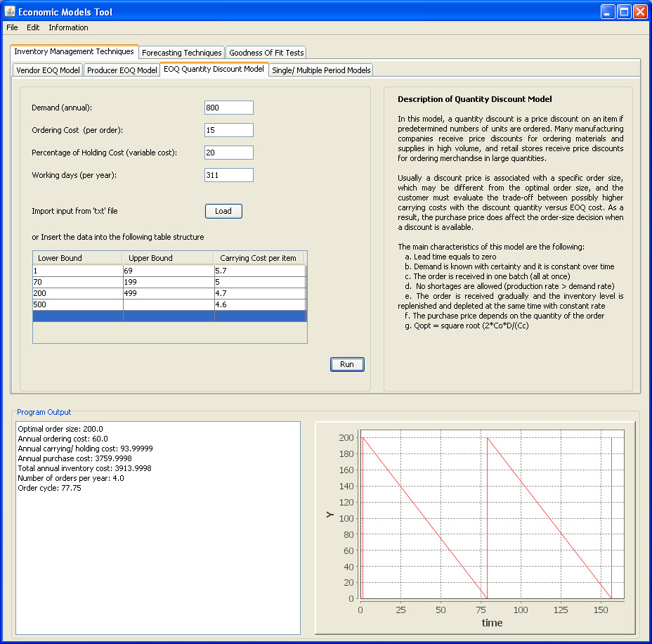The image size is (652, 644).
Task: Select the Upper Bound cell with value 499
Action: pyautogui.click(x=169, y=293)
